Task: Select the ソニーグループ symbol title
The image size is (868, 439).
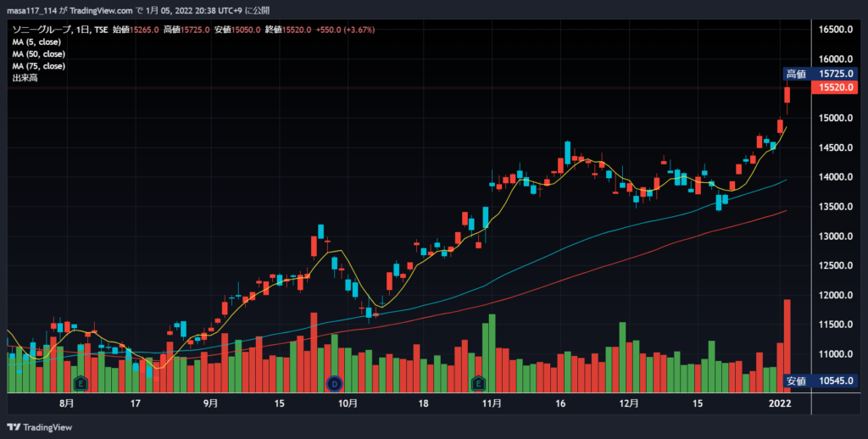Action: [41, 30]
